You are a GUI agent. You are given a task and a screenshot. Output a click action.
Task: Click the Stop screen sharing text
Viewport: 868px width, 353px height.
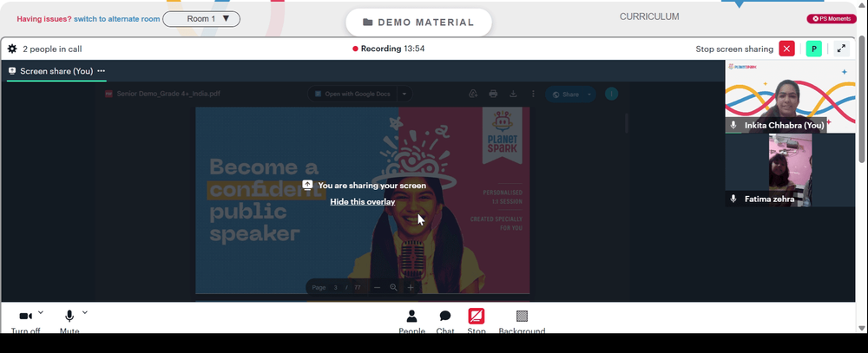click(734, 49)
